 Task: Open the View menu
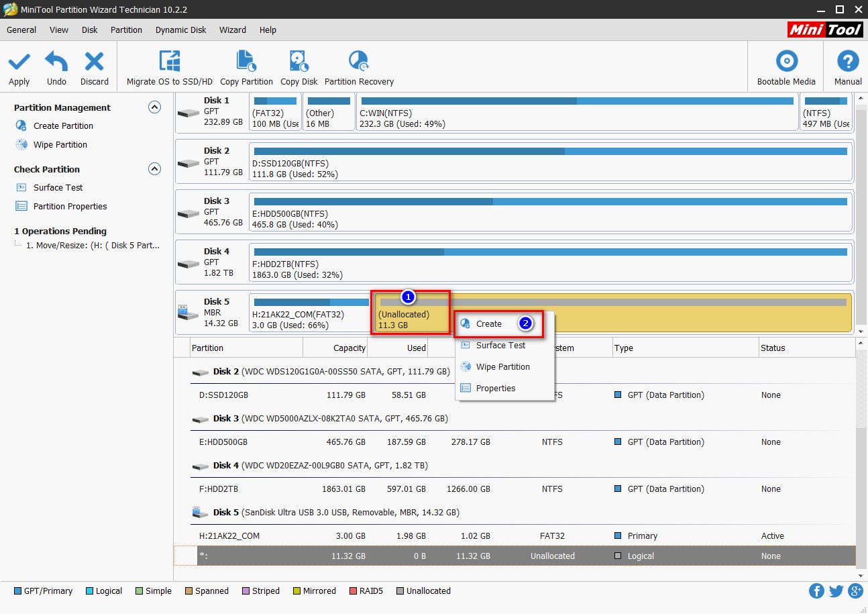point(59,30)
